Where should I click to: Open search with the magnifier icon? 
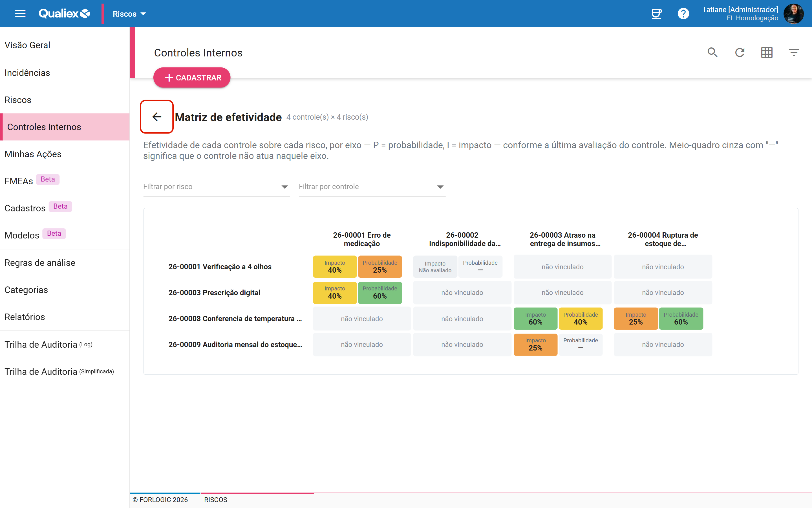coord(712,52)
